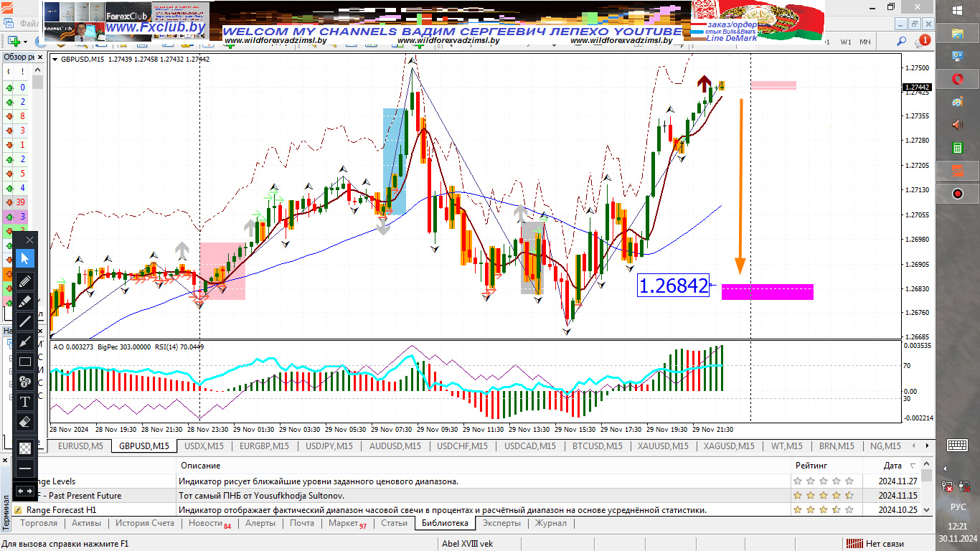Close the Обзор рынка market watch panel
980x551 pixels.
click(39, 57)
